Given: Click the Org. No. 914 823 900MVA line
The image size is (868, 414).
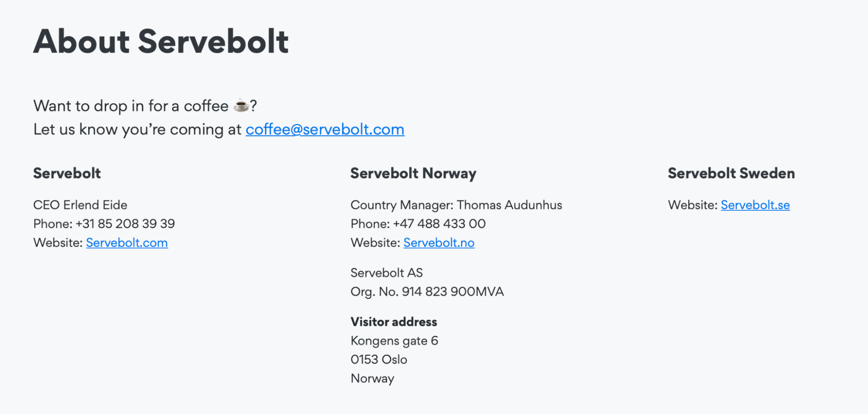Looking at the screenshot, I should click(427, 291).
